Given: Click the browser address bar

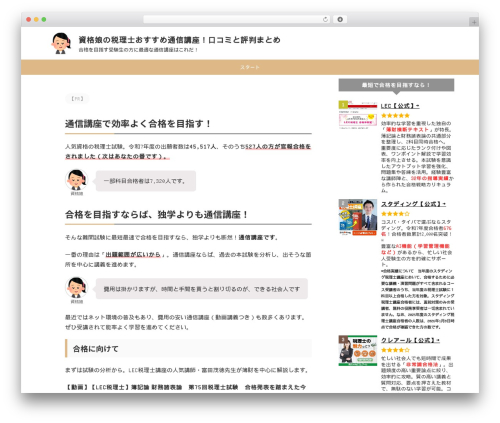Looking at the screenshot, I should point(237,19).
